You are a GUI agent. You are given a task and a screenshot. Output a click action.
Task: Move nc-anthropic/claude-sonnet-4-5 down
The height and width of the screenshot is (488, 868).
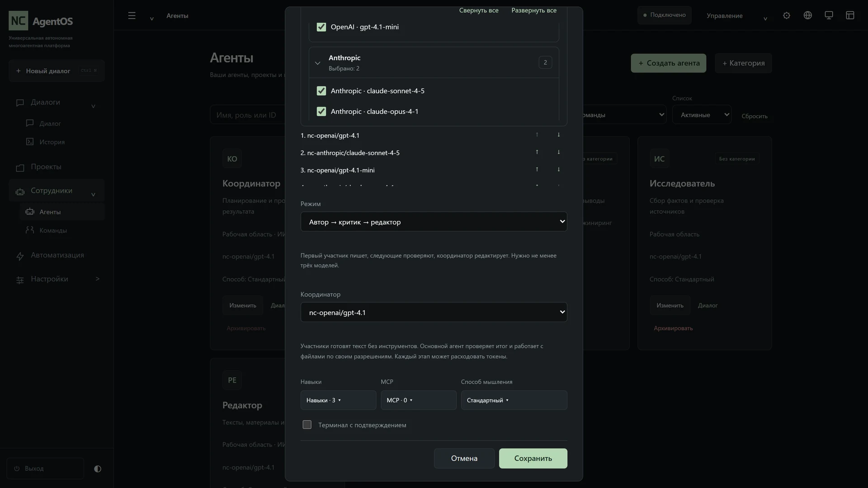pos(559,152)
